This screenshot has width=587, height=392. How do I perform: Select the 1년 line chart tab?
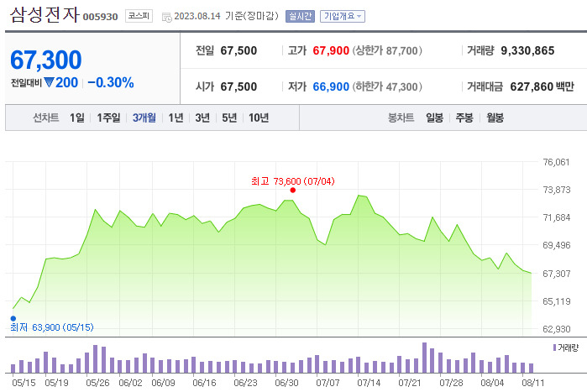click(176, 118)
